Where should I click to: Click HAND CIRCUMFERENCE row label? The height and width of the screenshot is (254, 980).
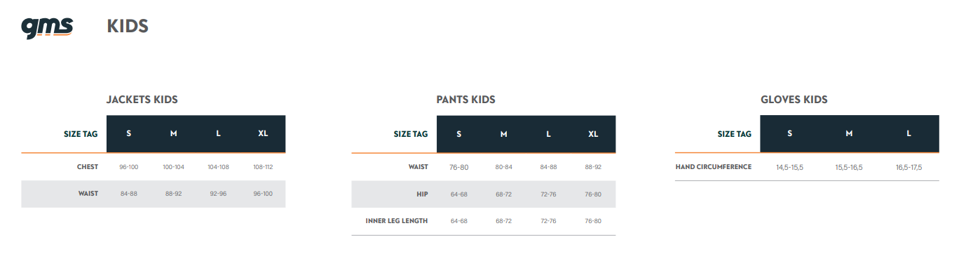[714, 167]
